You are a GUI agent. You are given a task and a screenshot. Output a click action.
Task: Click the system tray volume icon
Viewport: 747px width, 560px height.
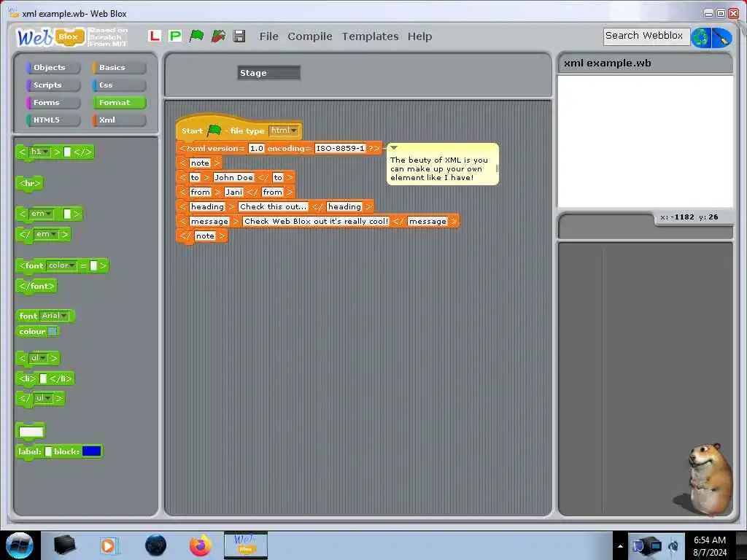(x=673, y=545)
